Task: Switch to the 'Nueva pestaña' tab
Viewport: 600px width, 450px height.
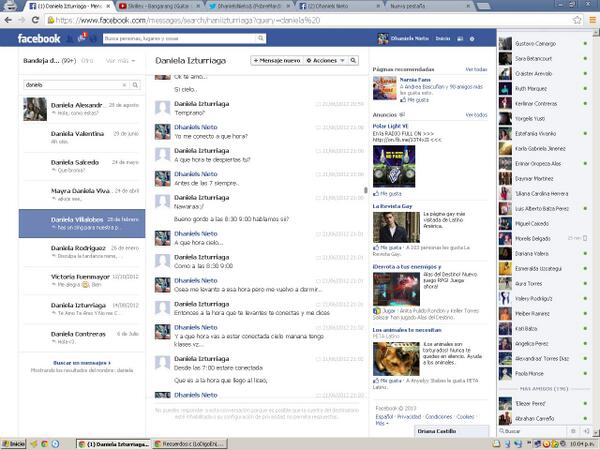Action: (x=429, y=6)
